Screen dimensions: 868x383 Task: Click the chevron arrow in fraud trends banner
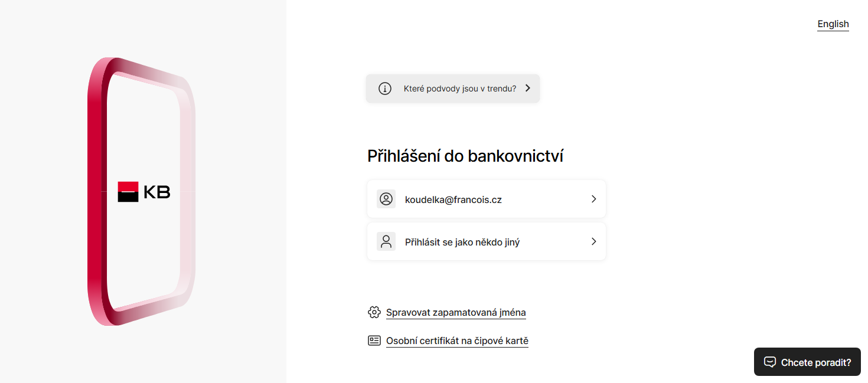point(528,89)
